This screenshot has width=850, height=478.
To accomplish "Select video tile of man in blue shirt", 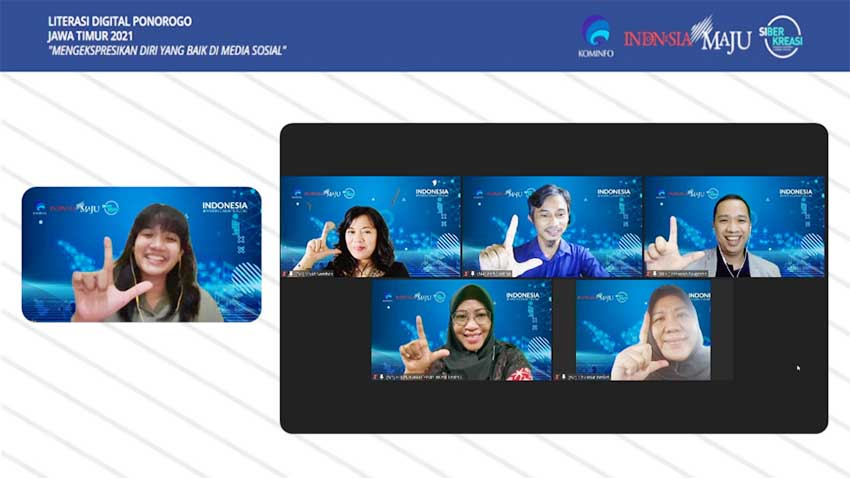I will 552,225.
